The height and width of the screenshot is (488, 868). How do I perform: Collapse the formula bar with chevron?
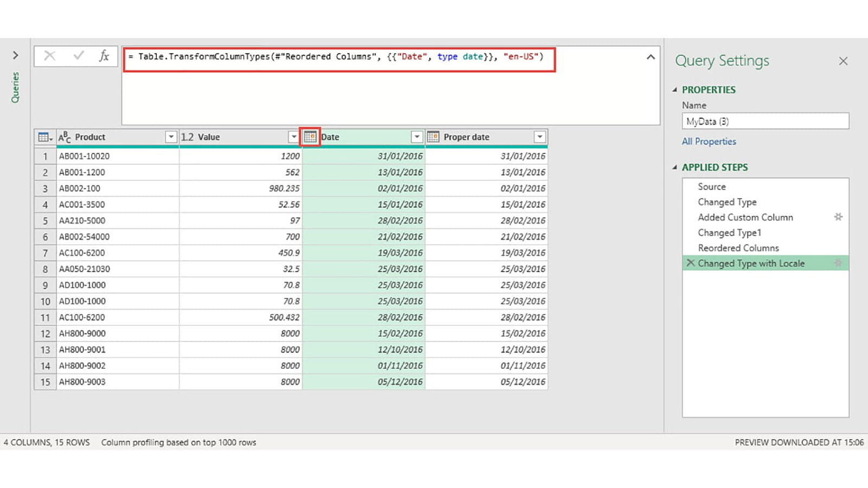coord(650,57)
